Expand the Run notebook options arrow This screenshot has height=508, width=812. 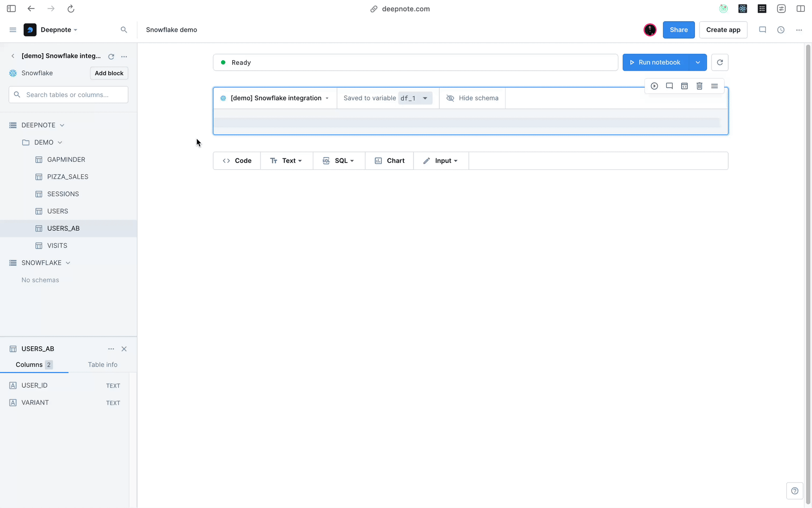[697, 62]
